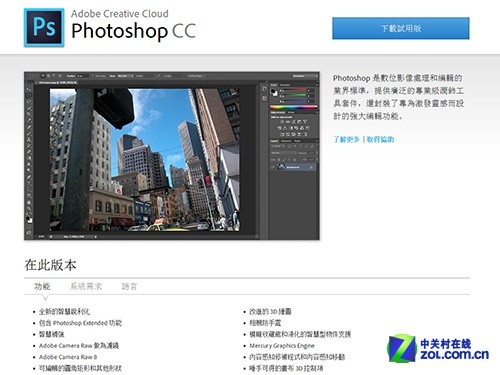Switch to the 語言 language tab
The width and height of the screenshot is (500, 375).
pyautogui.click(x=129, y=286)
